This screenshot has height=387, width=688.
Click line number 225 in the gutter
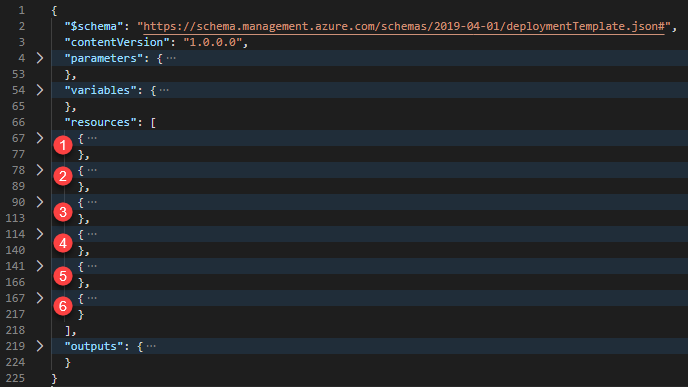15,378
